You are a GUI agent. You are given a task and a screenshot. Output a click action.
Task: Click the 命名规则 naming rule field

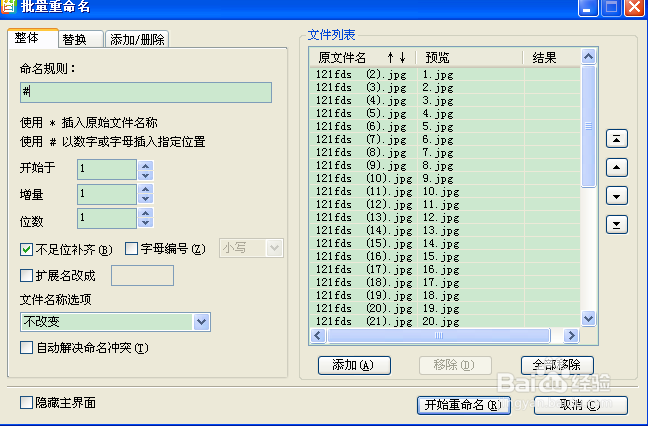coord(146,92)
